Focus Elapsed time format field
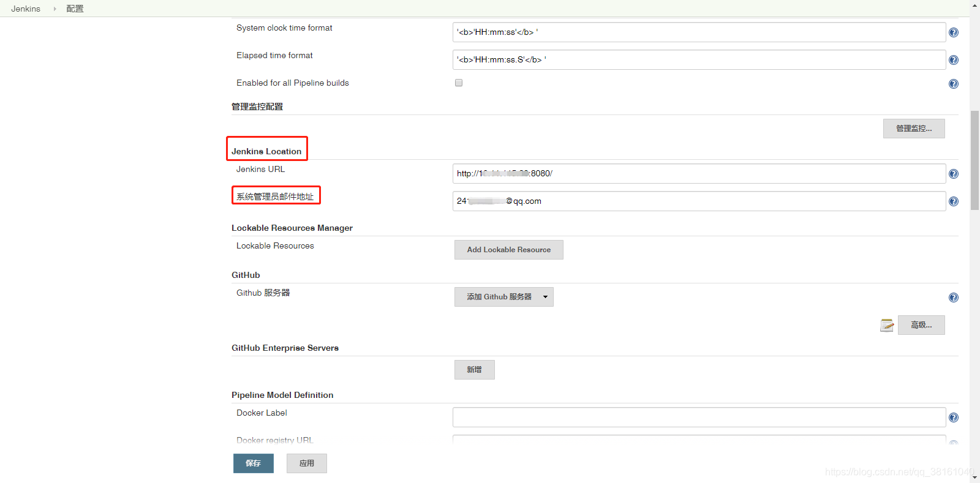The width and height of the screenshot is (980, 483). (x=699, y=60)
